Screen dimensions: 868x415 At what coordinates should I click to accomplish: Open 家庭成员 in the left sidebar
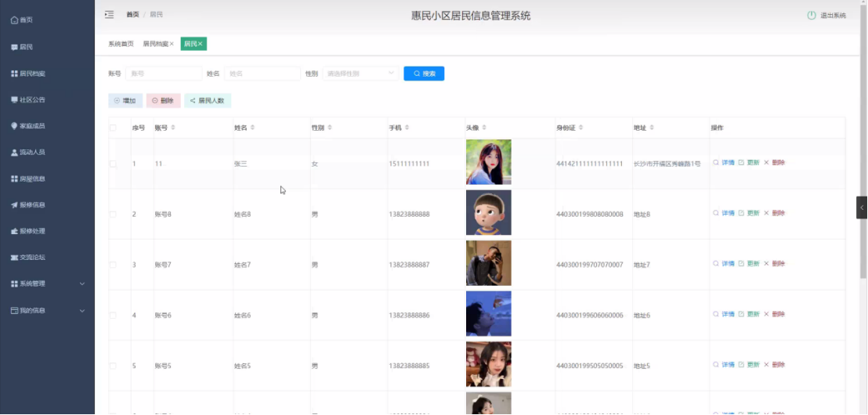28,126
